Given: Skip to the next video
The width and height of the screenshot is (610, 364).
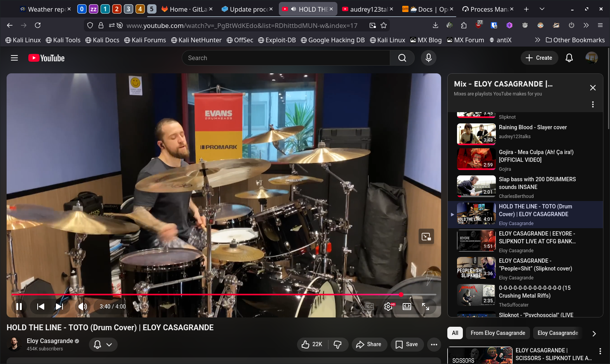Looking at the screenshot, I should (59, 307).
